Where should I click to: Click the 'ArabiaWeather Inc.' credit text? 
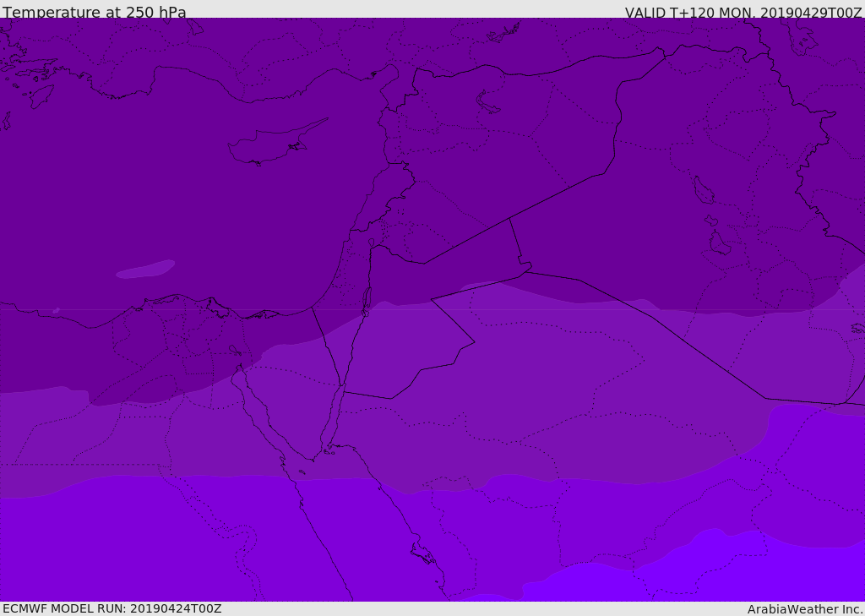(805, 609)
